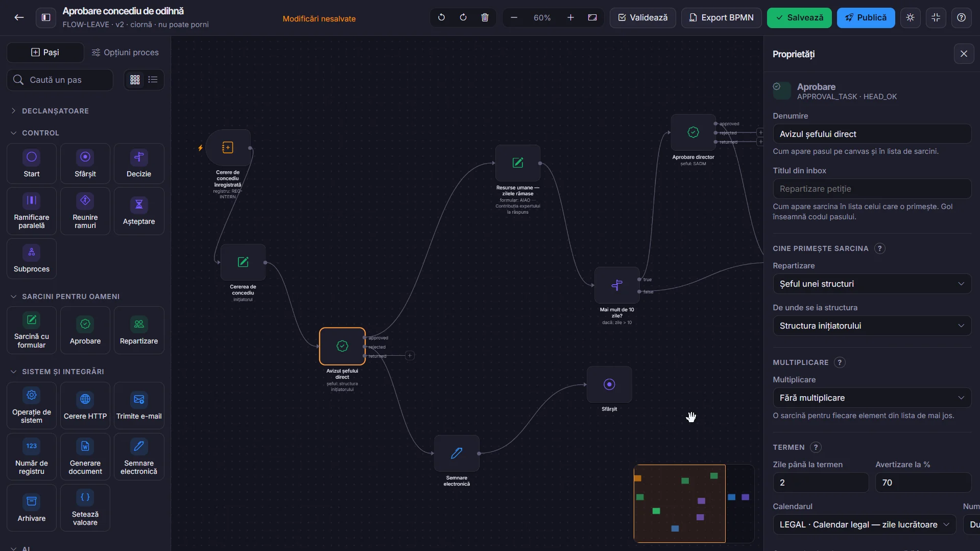The height and width of the screenshot is (551, 980).
Task: Open the Multiplicare dropdown
Action: click(x=872, y=398)
